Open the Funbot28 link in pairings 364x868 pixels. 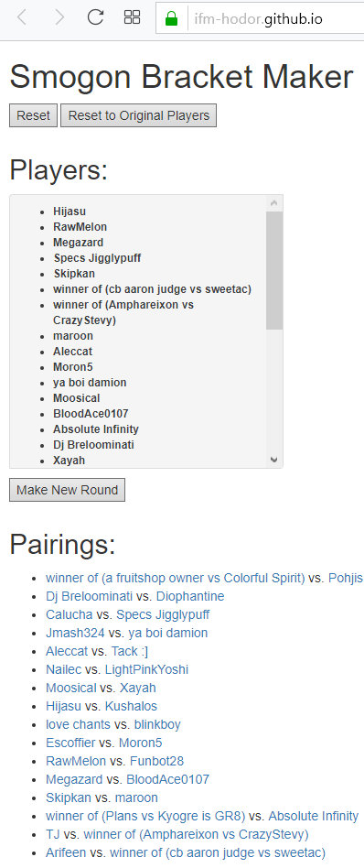point(156,761)
